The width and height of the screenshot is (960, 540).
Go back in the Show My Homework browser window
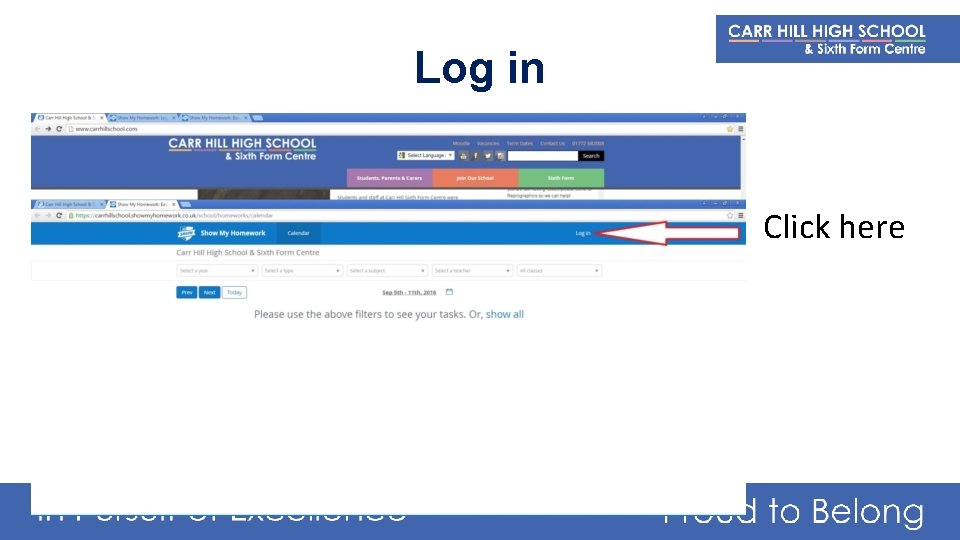37,216
